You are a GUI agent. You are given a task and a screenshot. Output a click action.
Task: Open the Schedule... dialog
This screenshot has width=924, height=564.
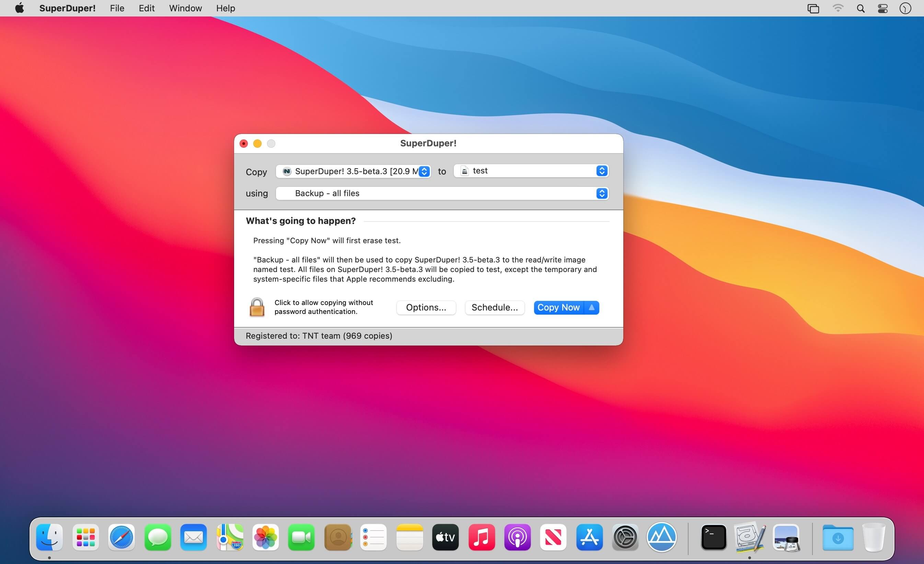coord(495,307)
